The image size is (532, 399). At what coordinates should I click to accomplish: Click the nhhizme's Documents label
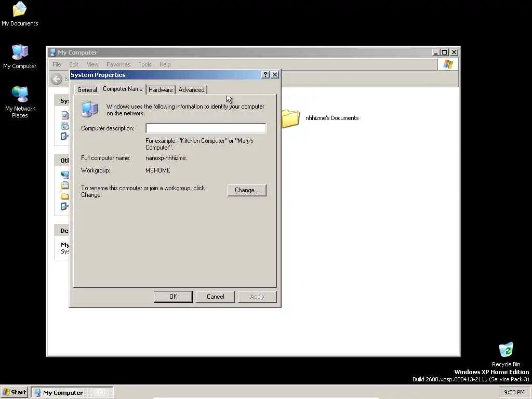tap(332, 118)
